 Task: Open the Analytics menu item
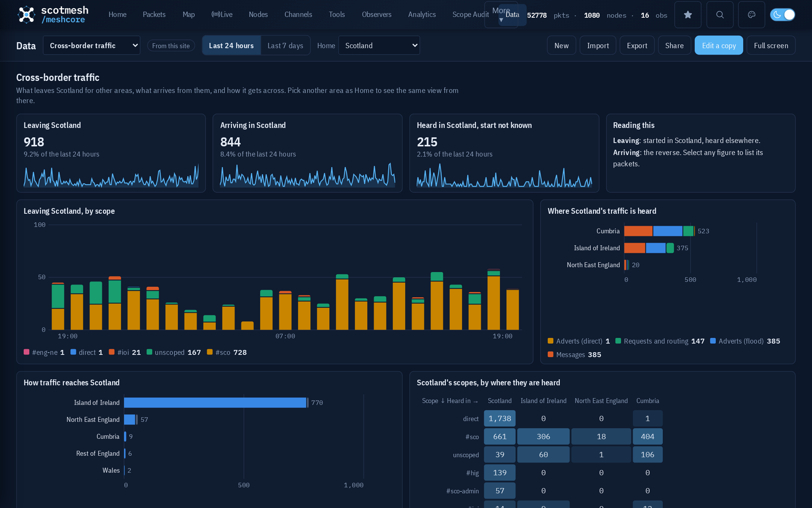click(x=422, y=15)
